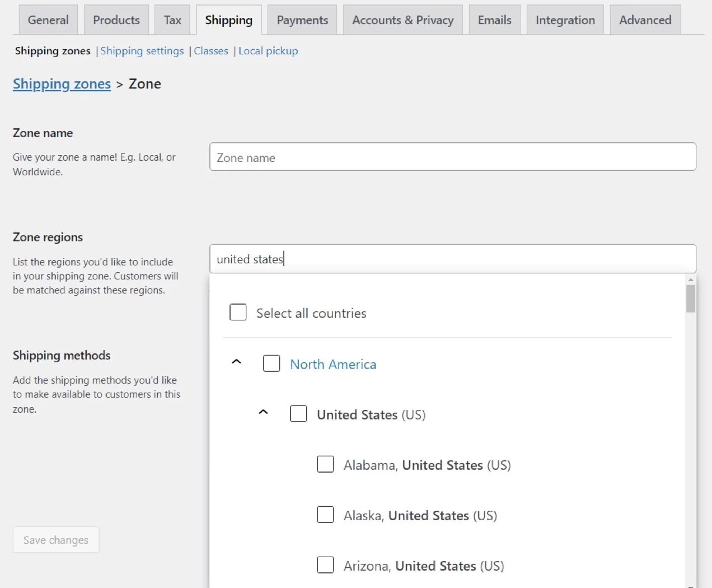This screenshot has height=588, width=712.
Task: Tick the Arizona, United States checkbox
Action: (x=325, y=565)
